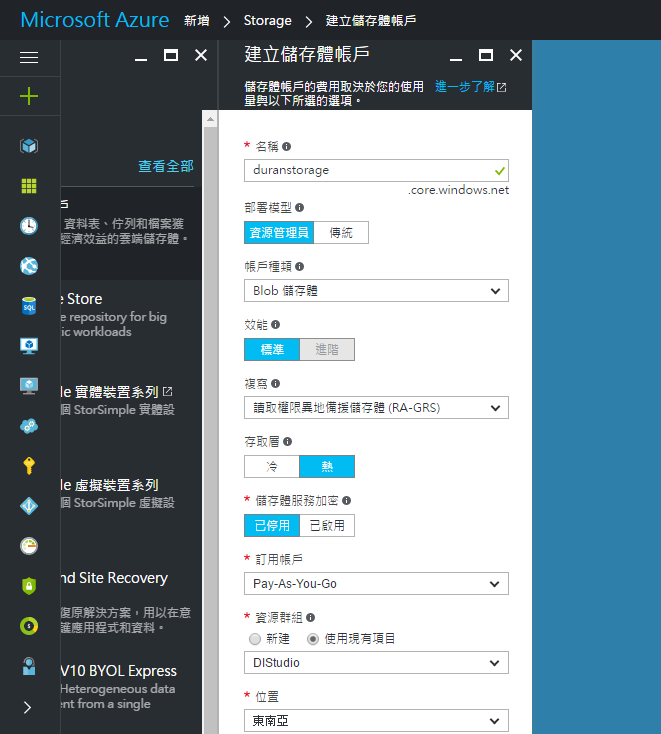Open Monitor gauge icon in sidebar
Screen dimensions: 661x734
29,546
